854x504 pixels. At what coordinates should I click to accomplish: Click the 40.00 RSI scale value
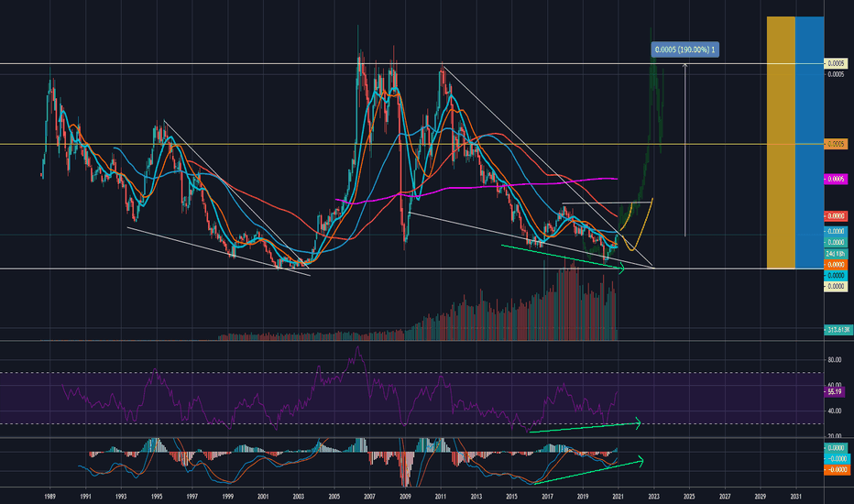(x=834, y=411)
